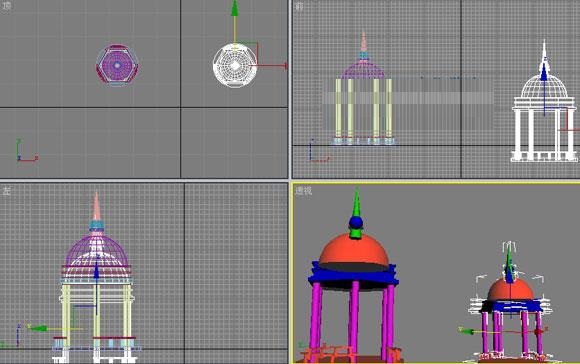580x364 pixels.
Task: Click the blue Z-axis arrow in Front viewport
Action: tap(544, 73)
